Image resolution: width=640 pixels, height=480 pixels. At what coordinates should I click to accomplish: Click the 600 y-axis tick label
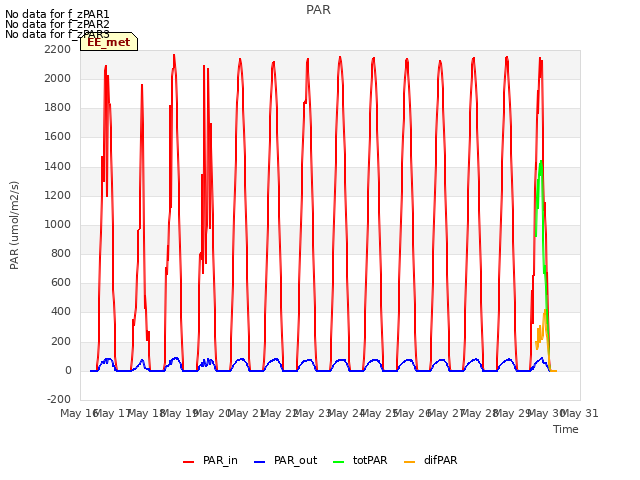(x=61, y=283)
